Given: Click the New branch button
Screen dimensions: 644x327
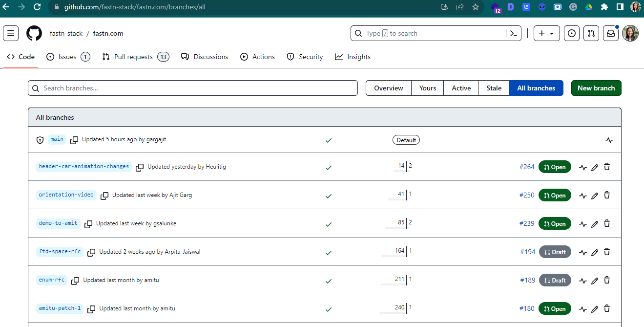Looking at the screenshot, I should tap(596, 88).
